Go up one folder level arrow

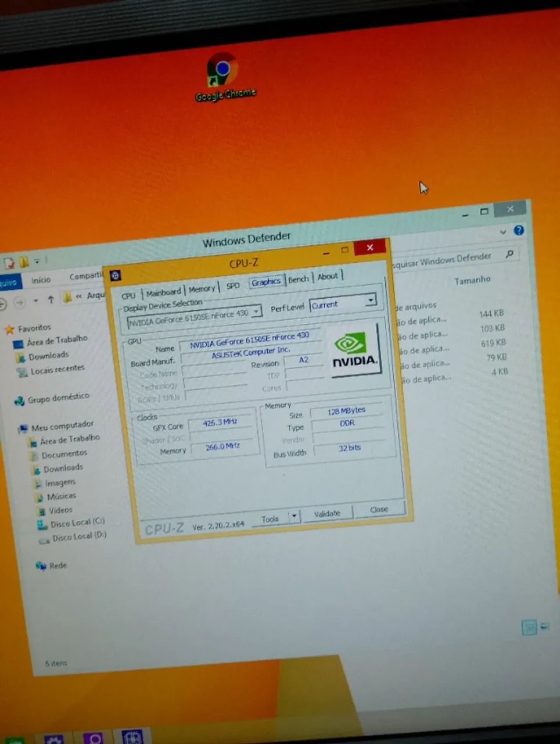coord(51,299)
